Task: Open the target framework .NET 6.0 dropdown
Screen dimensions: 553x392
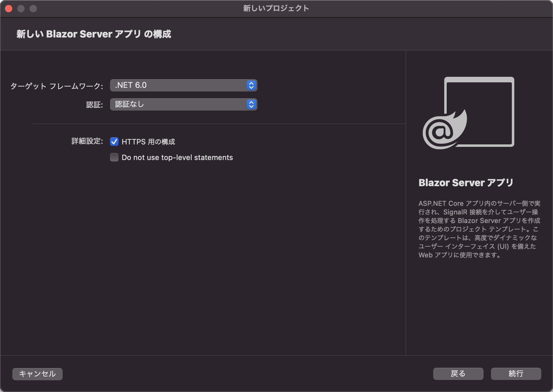Action: click(183, 85)
